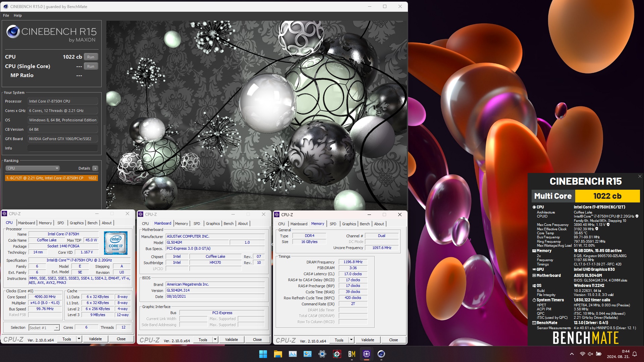644x362 pixels.
Task: Open About tab in left CPU-Z window
Action: (107, 223)
